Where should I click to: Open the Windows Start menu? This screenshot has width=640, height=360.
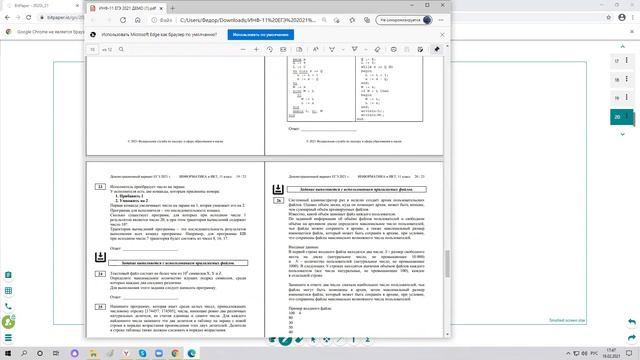(8, 353)
